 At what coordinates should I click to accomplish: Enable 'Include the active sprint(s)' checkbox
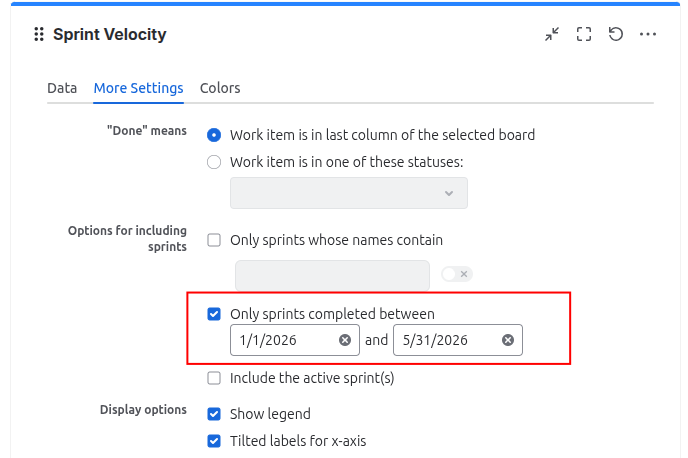[x=214, y=378]
